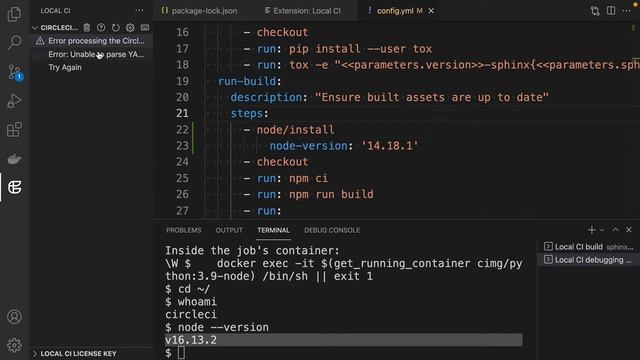640x360 pixels.
Task: Select Local CI debugging terminal
Action: [588, 260]
